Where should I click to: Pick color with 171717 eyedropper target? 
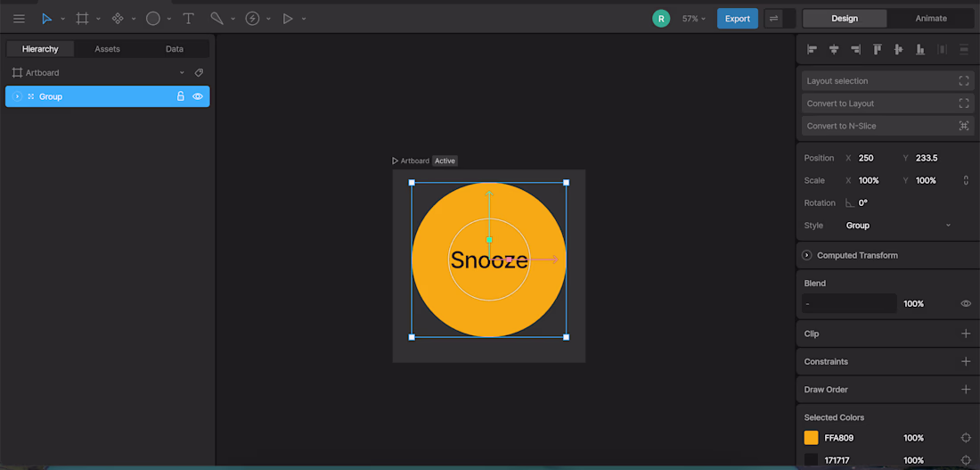(x=966, y=460)
